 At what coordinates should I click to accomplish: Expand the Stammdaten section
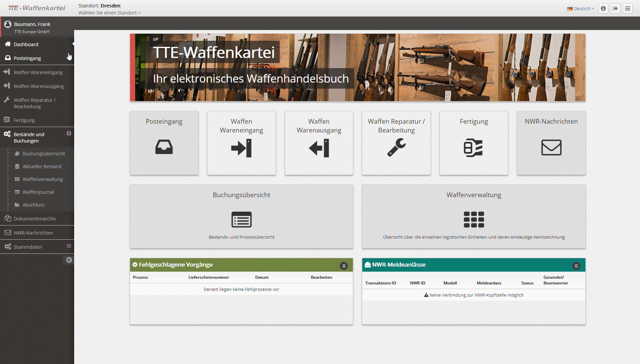point(69,246)
